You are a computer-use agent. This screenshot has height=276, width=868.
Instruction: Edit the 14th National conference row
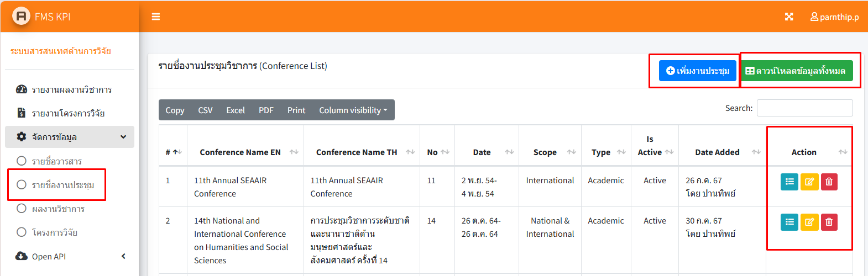tap(809, 222)
